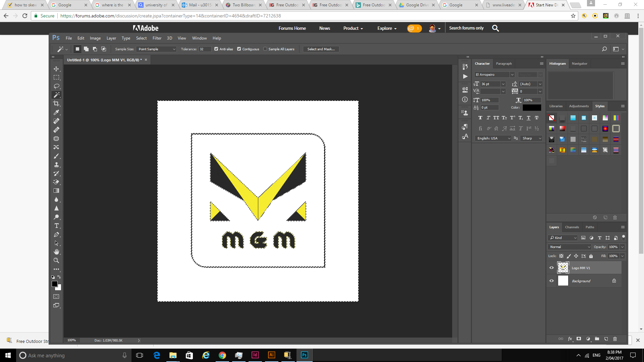Open Normal blend mode dropdown
This screenshot has width=644, height=362.
[x=570, y=247]
